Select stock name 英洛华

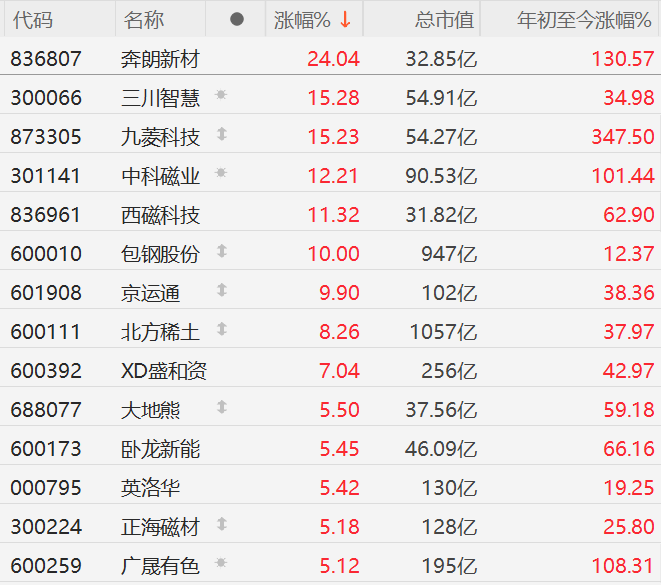(150, 488)
